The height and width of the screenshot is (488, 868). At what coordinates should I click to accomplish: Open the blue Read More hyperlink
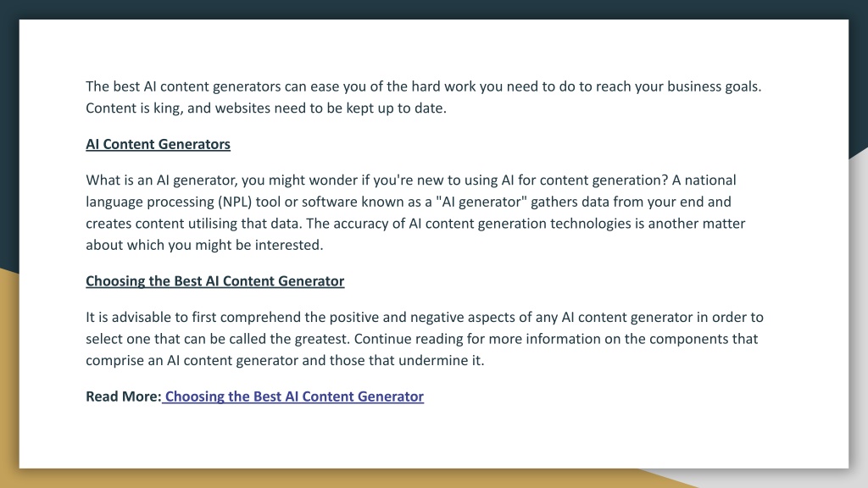294,396
